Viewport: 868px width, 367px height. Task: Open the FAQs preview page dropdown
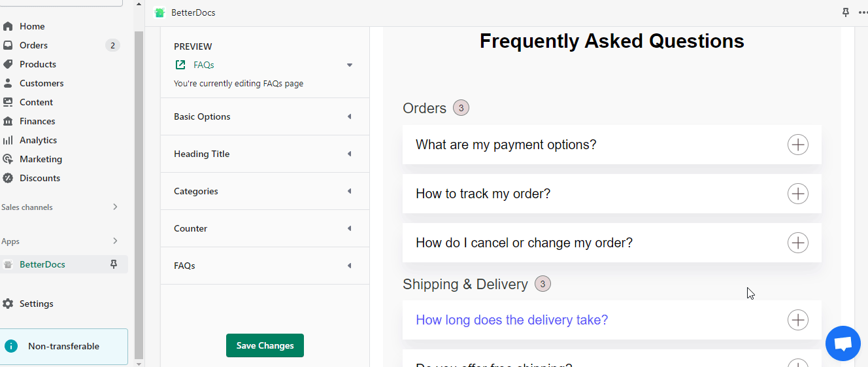(x=350, y=65)
